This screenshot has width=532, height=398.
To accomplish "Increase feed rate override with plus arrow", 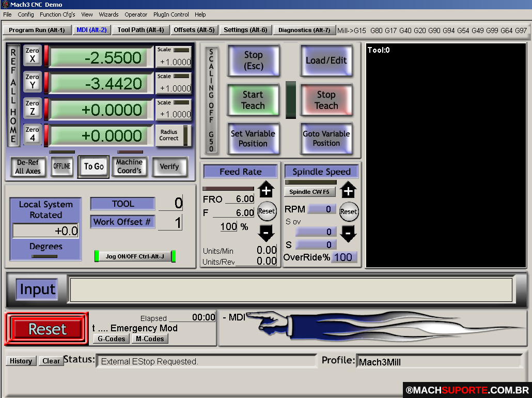I will point(266,190).
